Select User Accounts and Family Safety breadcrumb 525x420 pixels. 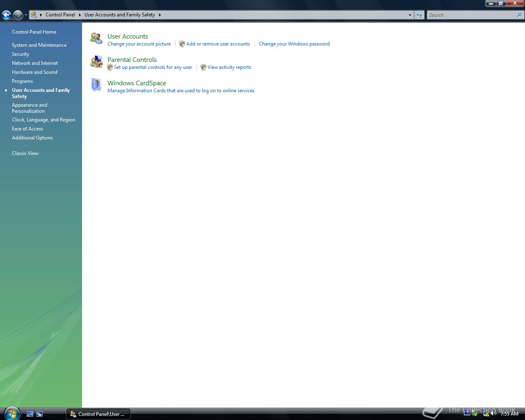[120, 15]
